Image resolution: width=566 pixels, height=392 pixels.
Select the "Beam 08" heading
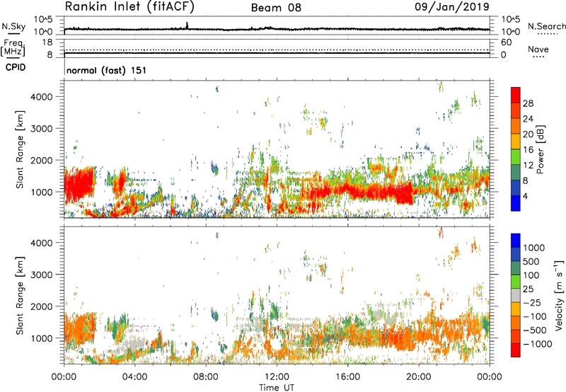pyautogui.click(x=276, y=8)
